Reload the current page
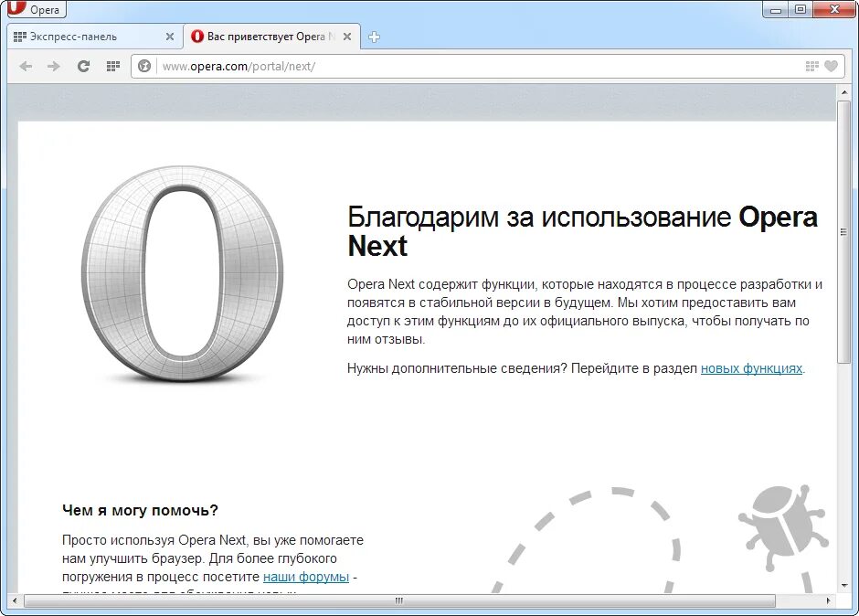Screen dimensions: 859x616 pos(83,67)
